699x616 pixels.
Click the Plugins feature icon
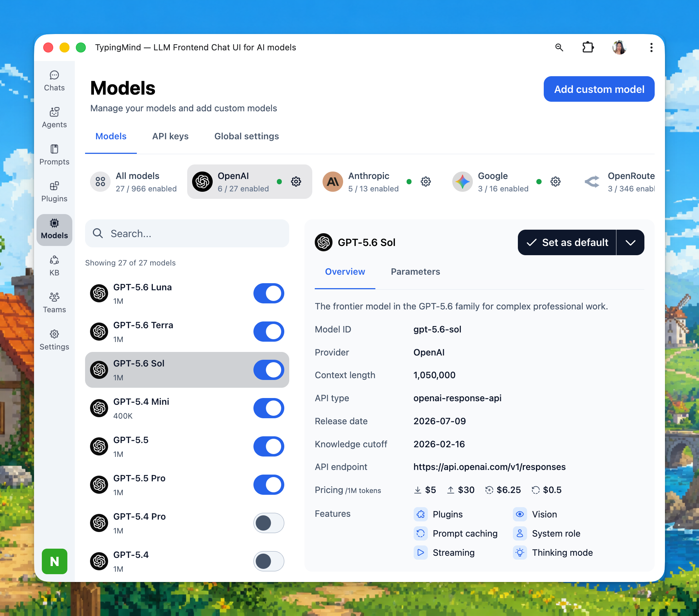[x=421, y=514]
